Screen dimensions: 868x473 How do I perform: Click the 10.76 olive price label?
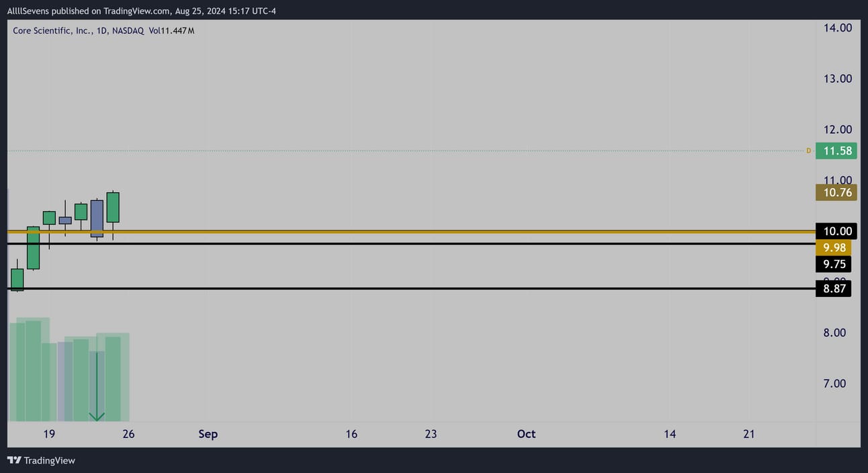(x=836, y=193)
